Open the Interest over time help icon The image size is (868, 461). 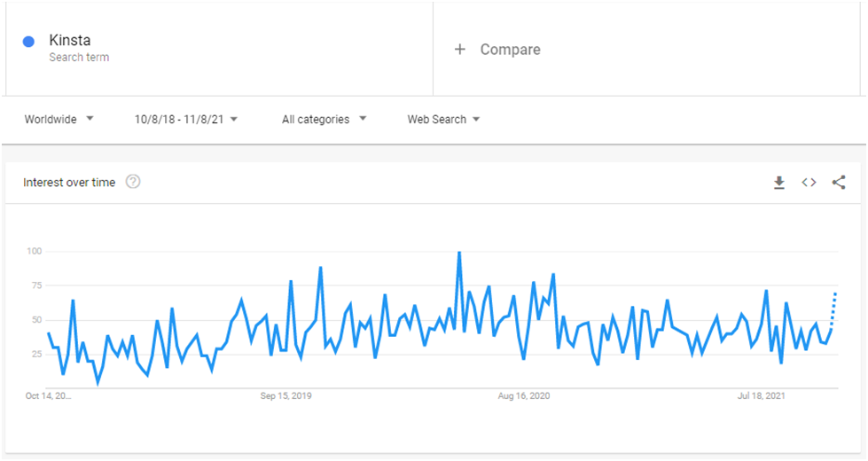(x=133, y=182)
